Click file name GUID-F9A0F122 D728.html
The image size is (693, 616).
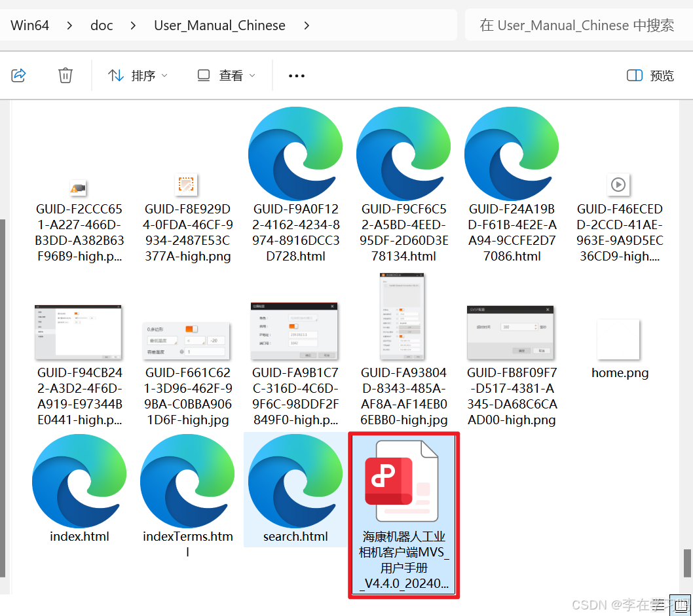(x=295, y=232)
